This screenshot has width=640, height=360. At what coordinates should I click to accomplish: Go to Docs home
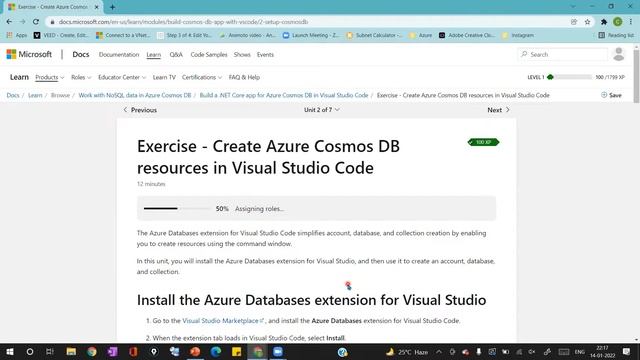coord(80,54)
